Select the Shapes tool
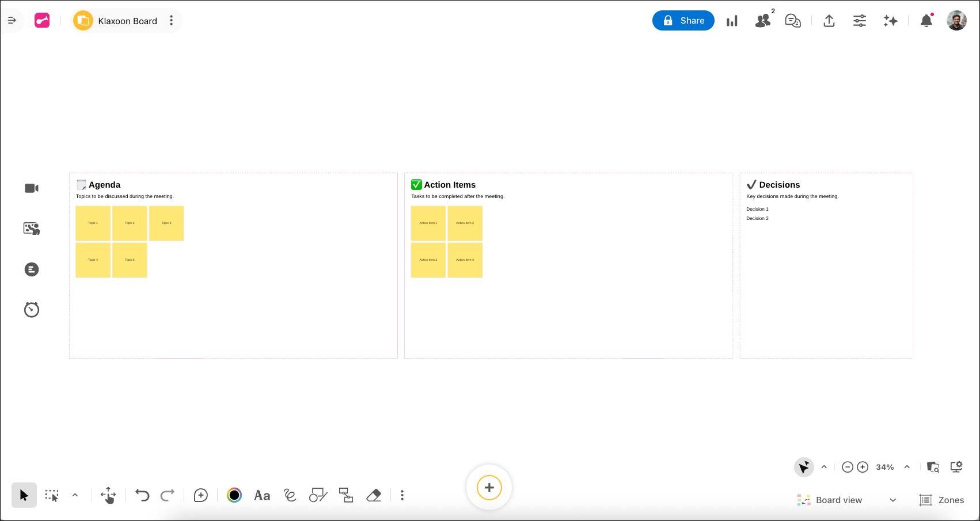This screenshot has width=980, height=521. click(317, 495)
